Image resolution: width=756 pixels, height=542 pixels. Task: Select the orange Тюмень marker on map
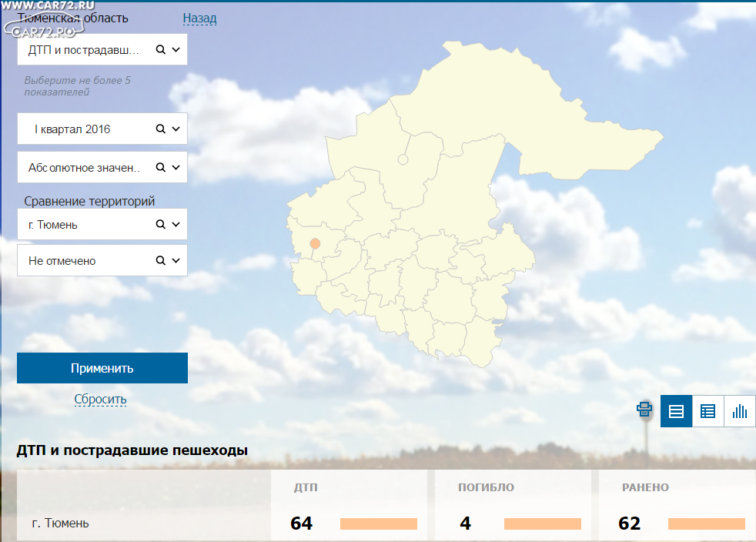point(315,243)
